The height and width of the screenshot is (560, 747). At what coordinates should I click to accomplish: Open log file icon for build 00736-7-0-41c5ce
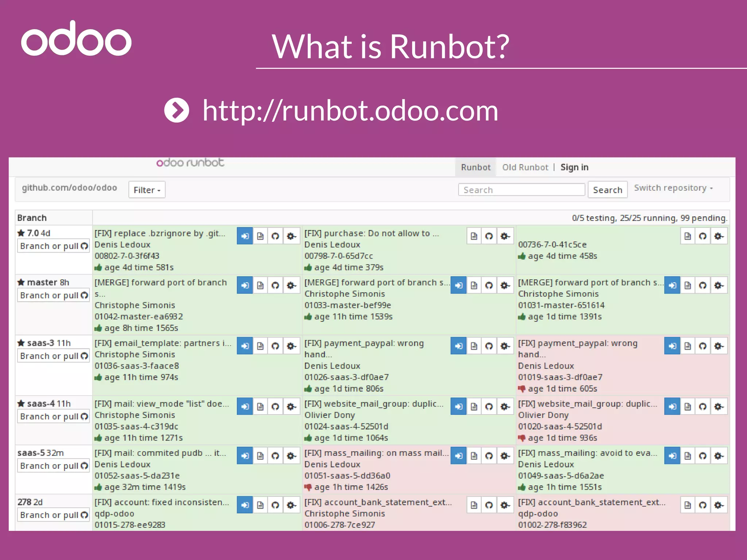tap(688, 236)
